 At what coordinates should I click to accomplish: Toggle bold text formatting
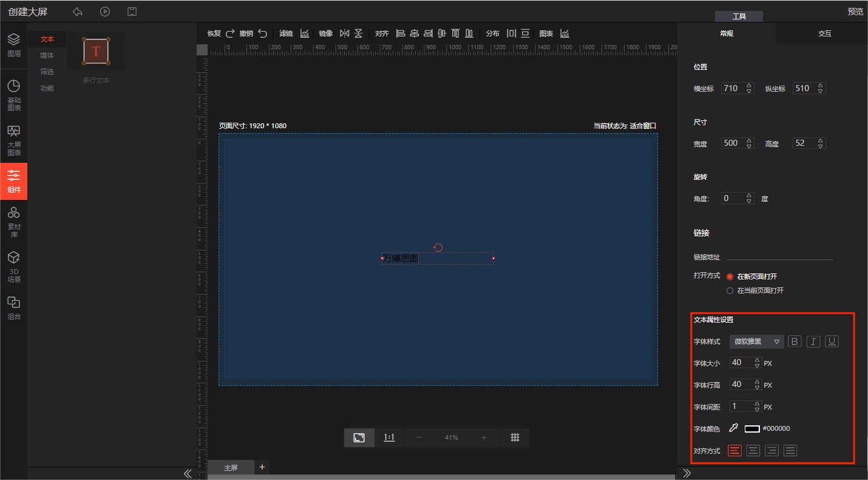tap(795, 341)
